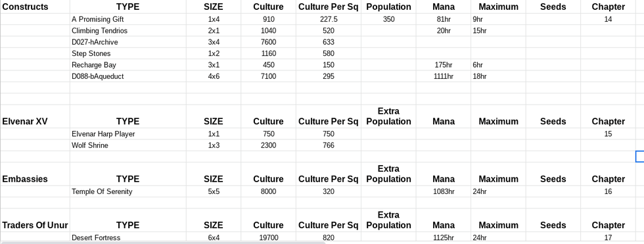This screenshot has width=644, height=244.
Task: Select the D027-hArchive culture value 7600
Action: (268, 42)
